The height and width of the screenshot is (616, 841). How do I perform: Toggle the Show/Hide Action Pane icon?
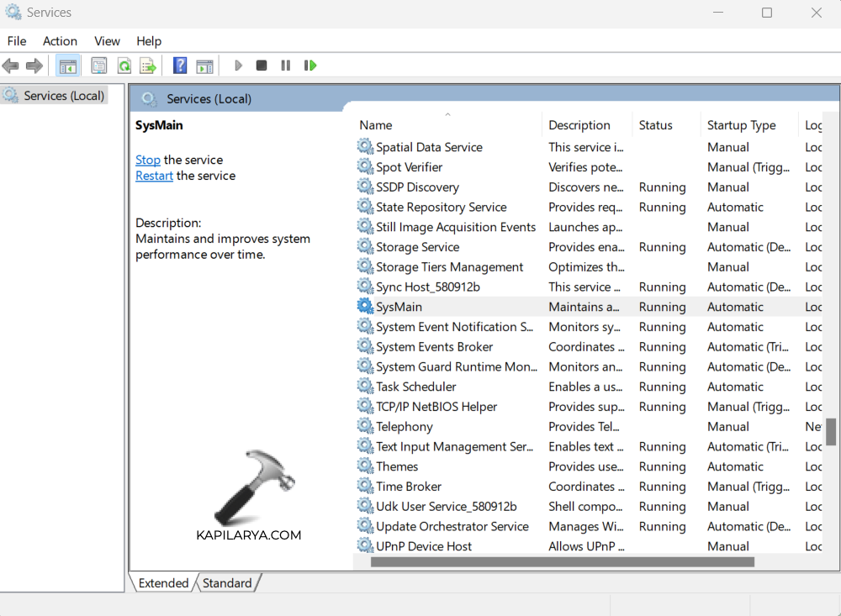204,66
